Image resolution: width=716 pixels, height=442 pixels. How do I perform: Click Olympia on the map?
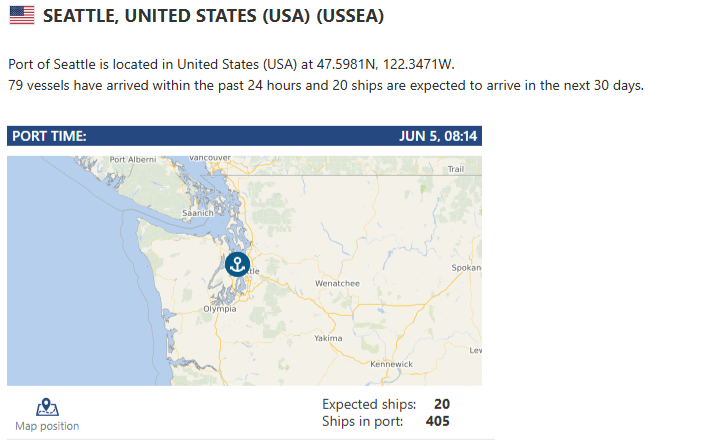click(220, 309)
